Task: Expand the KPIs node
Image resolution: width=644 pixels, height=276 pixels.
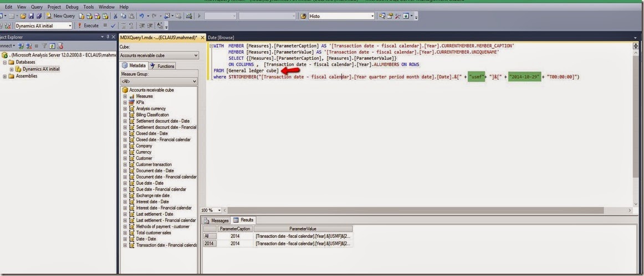Action: coord(125,103)
